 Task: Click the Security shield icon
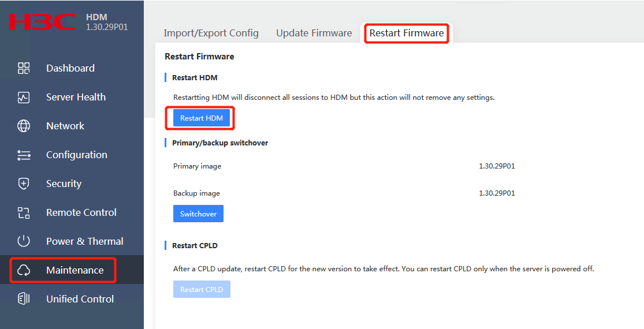pyautogui.click(x=24, y=184)
